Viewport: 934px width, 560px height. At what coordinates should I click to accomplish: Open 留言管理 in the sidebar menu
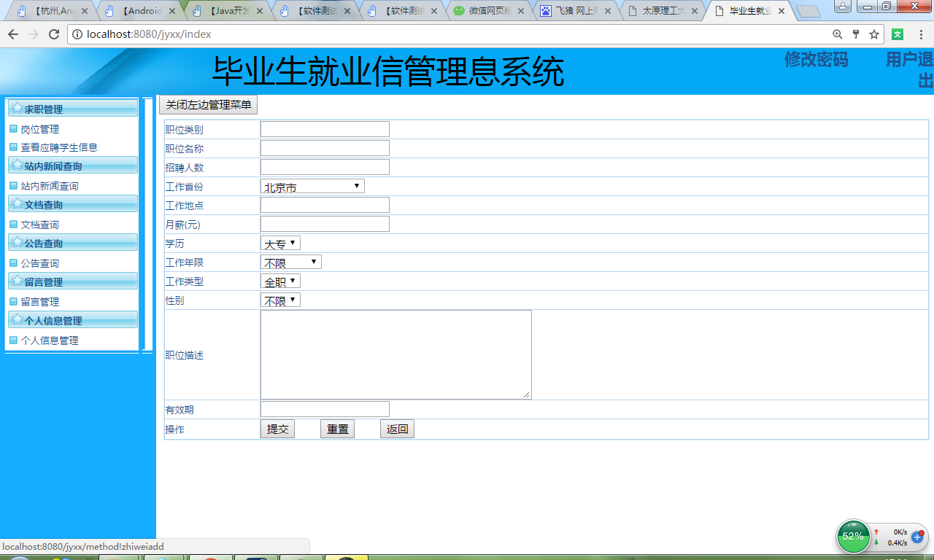pyautogui.click(x=40, y=301)
